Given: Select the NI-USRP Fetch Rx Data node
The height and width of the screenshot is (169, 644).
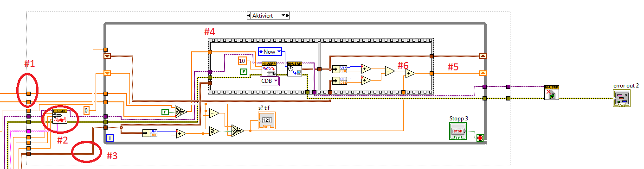Looking at the screenshot, I should coord(269,68).
